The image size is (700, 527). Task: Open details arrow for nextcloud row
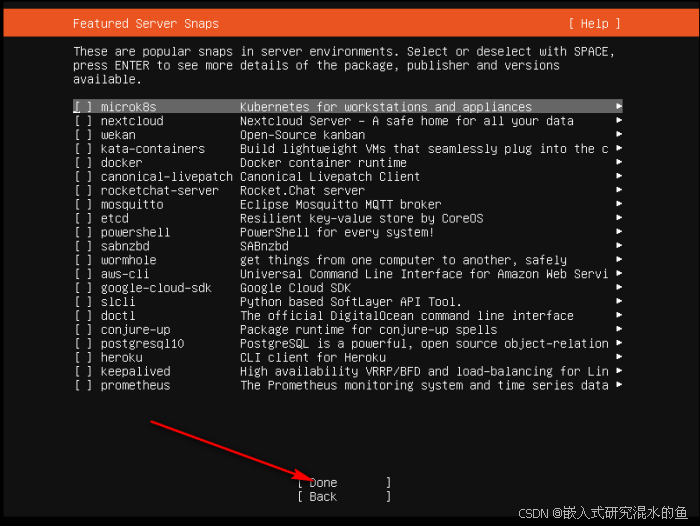coord(619,120)
